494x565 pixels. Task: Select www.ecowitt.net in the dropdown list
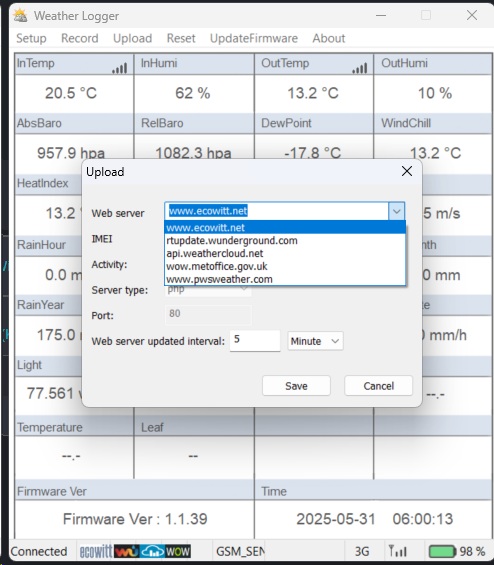click(285, 227)
